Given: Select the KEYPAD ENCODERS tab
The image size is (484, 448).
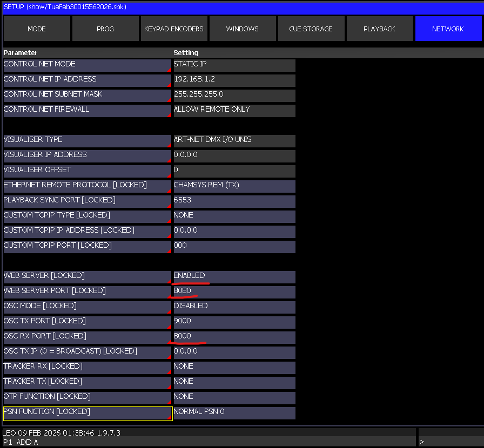Looking at the screenshot, I should tap(174, 28).
